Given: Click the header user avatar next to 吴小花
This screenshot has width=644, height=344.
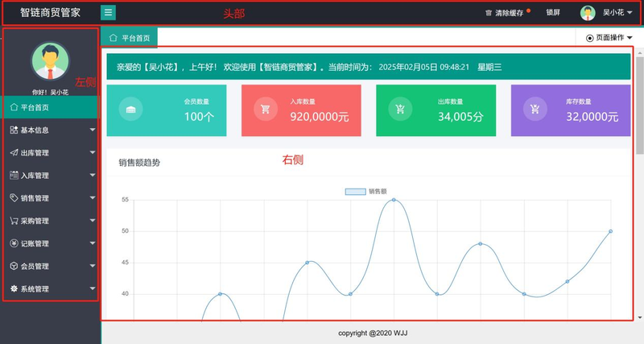Looking at the screenshot, I should [x=588, y=13].
